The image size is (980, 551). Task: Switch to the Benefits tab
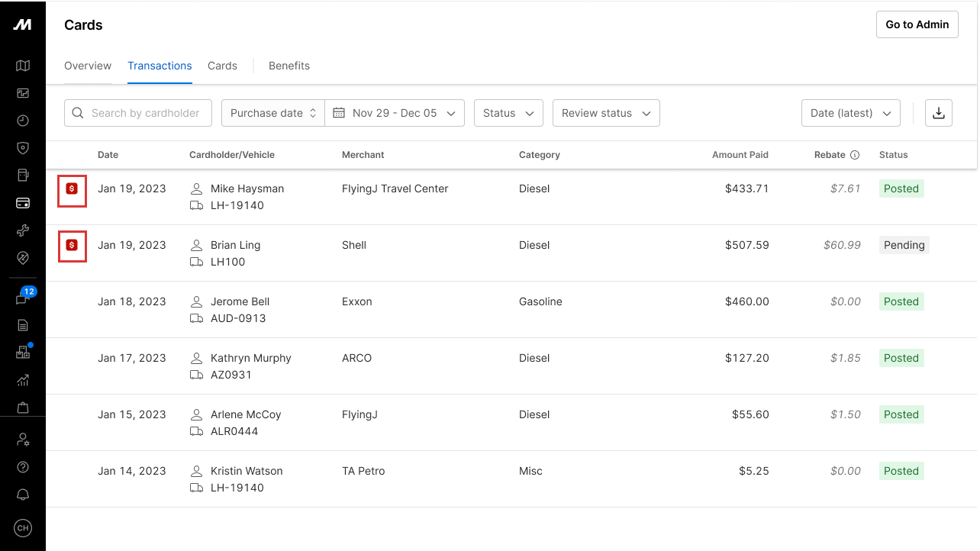[x=289, y=66]
